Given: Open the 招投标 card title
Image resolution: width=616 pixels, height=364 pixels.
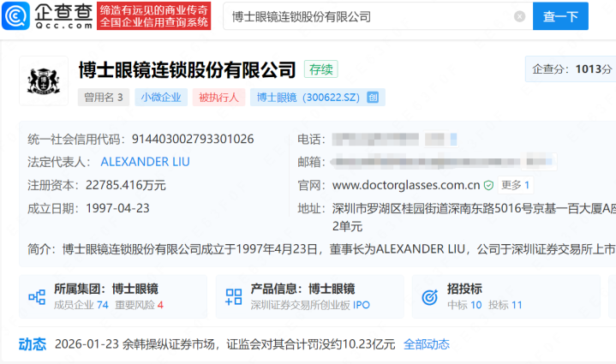Looking at the screenshot, I should pyautogui.click(x=464, y=289).
